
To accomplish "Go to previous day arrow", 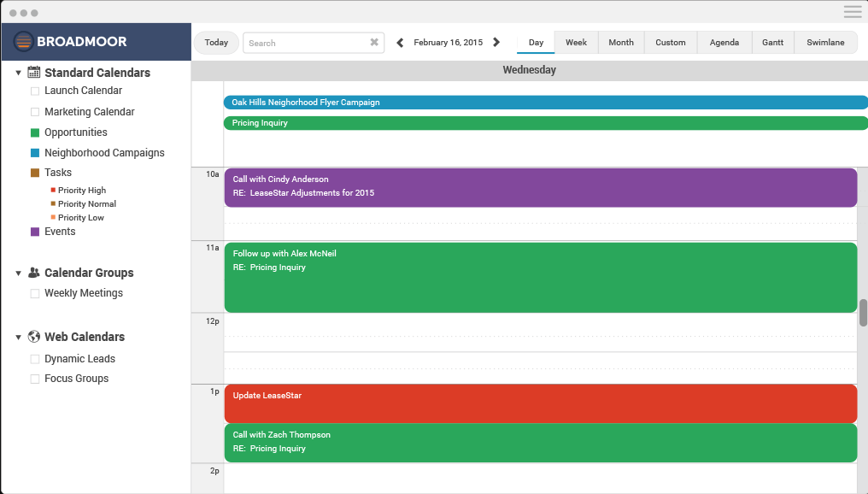I will (x=400, y=43).
